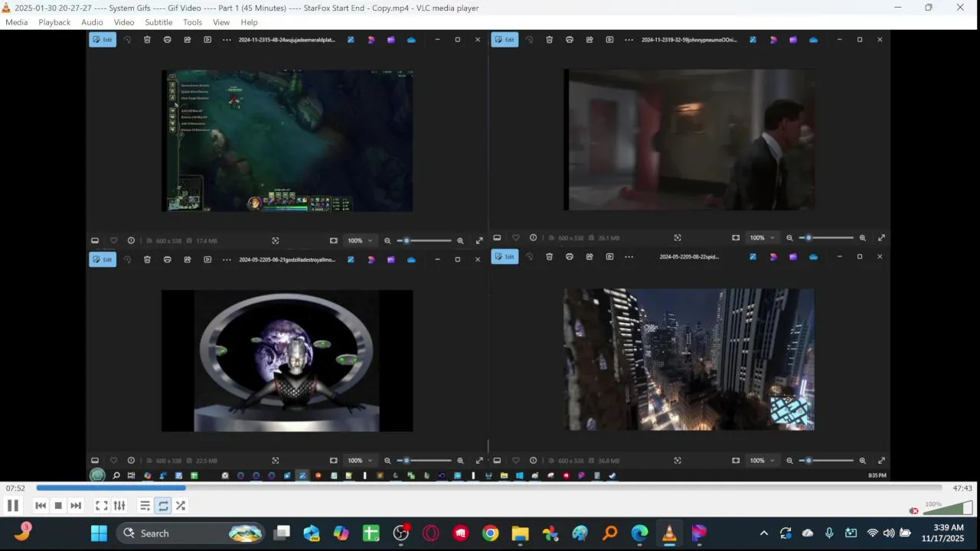Start slideshow in the johnnypneumo window
980x551 pixels.
pyautogui.click(x=609, y=40)
